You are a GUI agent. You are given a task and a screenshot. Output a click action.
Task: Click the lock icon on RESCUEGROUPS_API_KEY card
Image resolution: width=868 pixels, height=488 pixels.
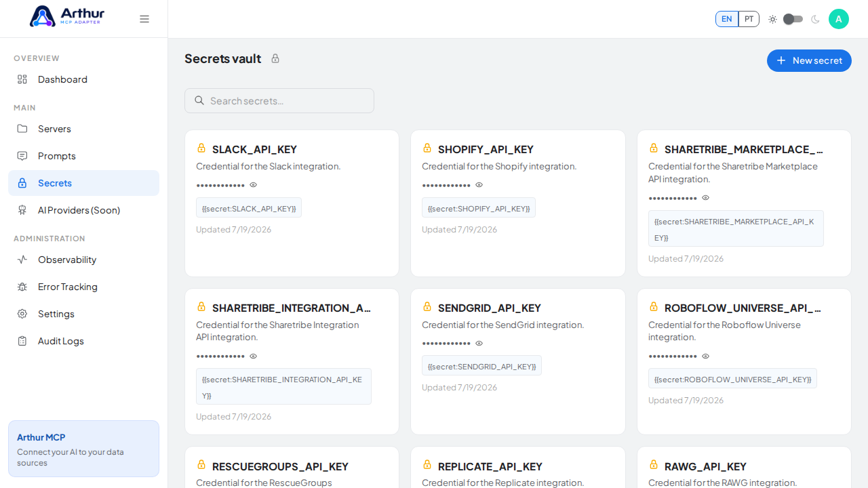[201, 464]
